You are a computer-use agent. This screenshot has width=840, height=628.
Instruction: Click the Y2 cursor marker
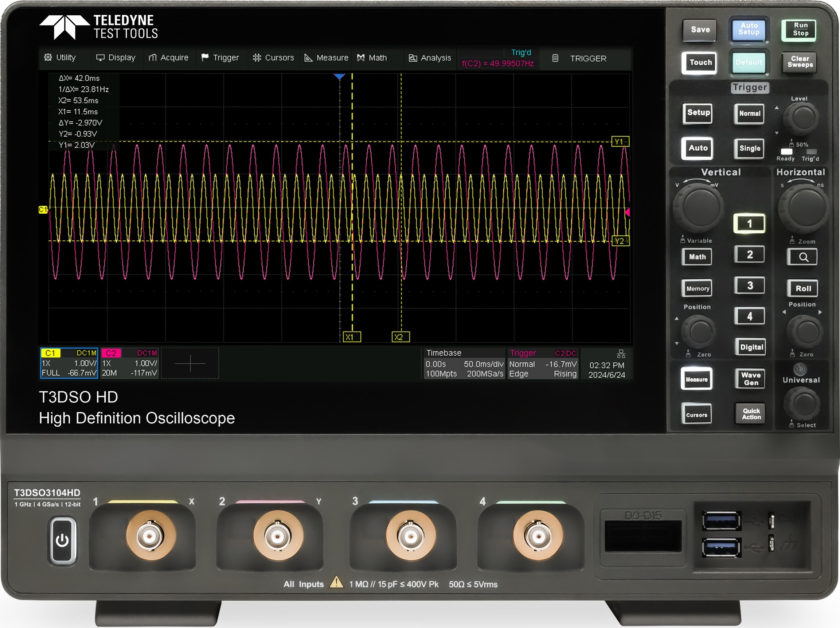(x=621, y=241)
